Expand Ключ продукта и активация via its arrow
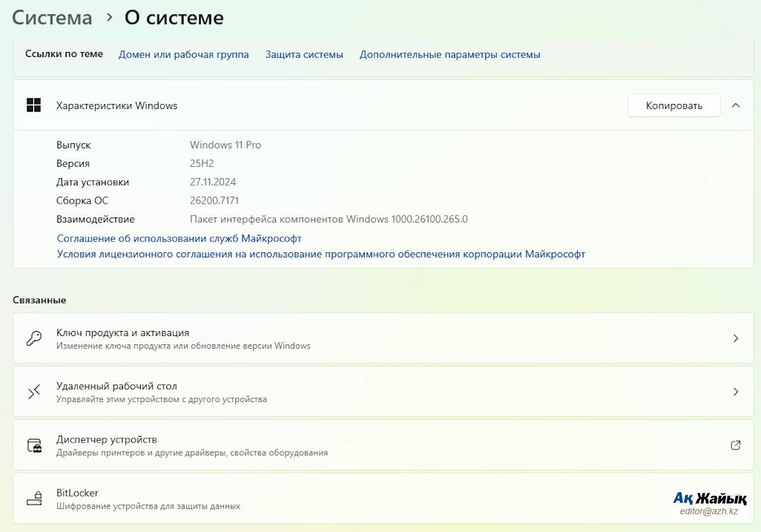Viewport: 761px width, 532px height. tap(736, 338)
